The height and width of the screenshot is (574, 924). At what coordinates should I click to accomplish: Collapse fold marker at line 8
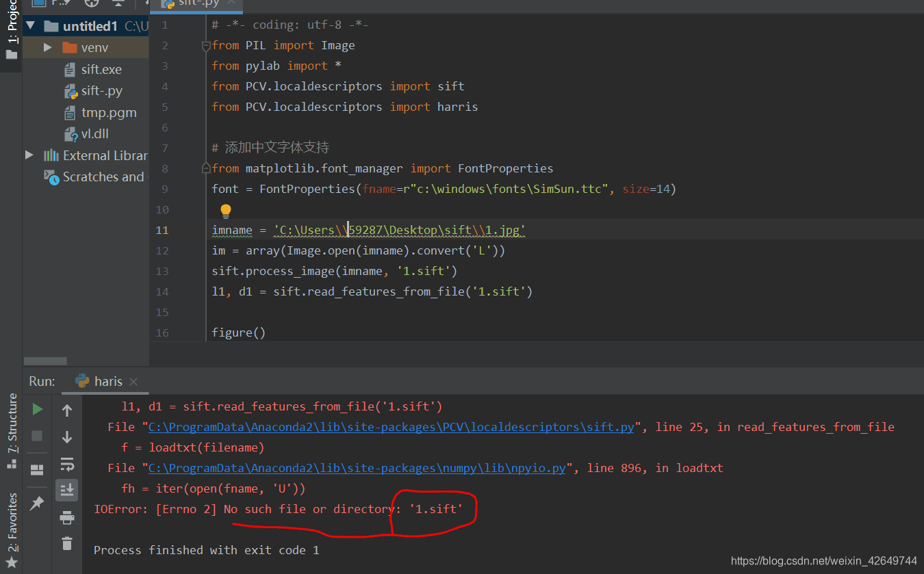point(206,168)
